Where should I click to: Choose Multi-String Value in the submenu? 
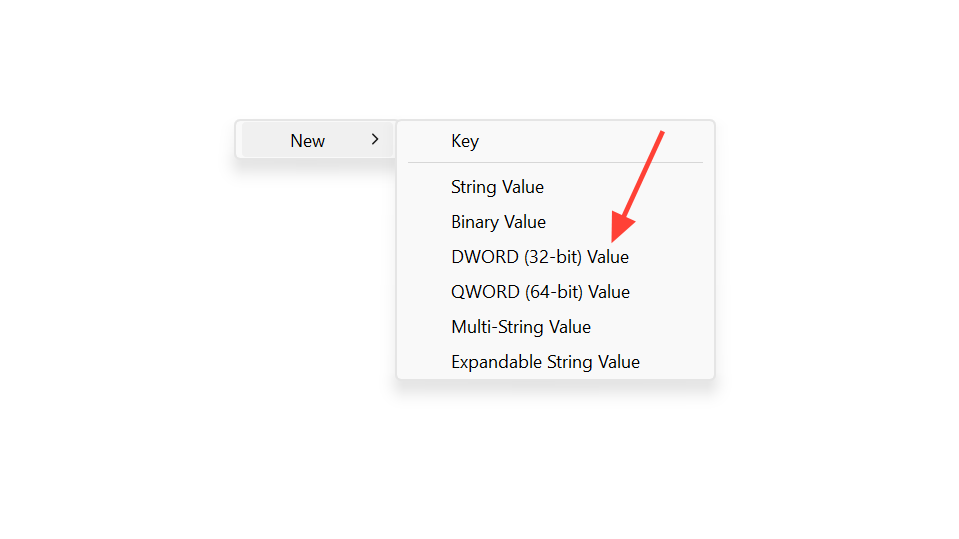pyautogui.click(x=521, y=327)
